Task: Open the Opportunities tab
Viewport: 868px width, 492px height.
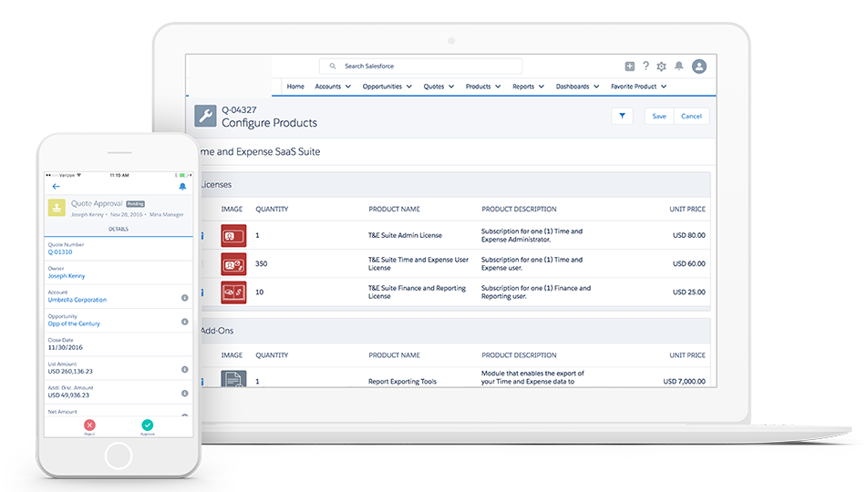Action: click(382, 87)
